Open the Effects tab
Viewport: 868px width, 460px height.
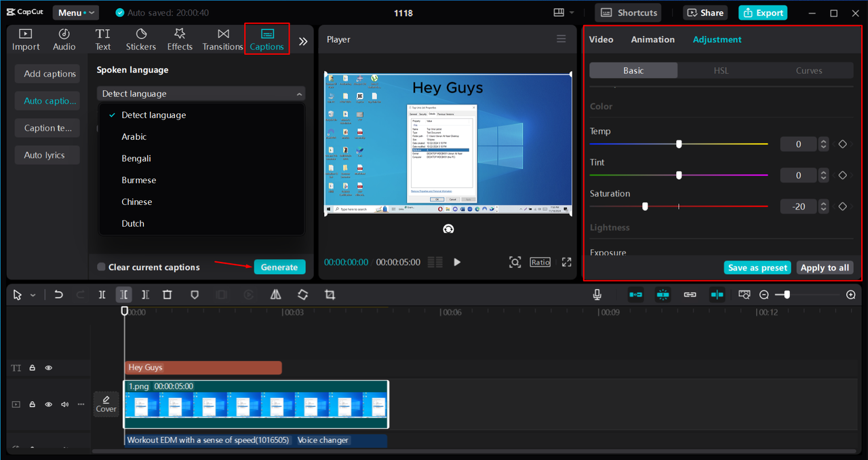tap(180, 39)
